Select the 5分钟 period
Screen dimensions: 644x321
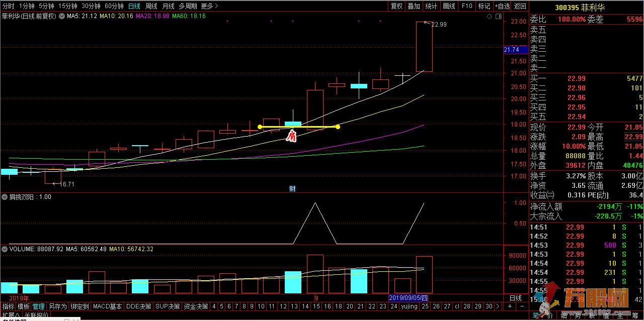[46, 6]
